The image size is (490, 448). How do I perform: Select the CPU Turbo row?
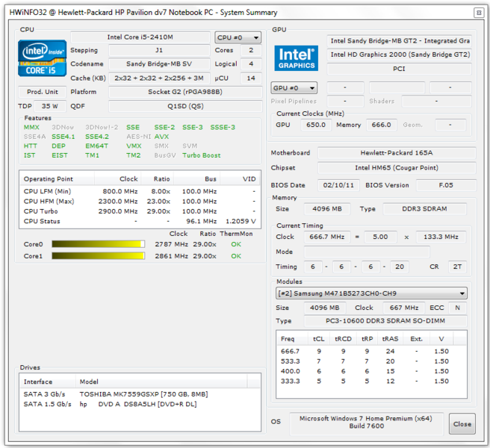140,211
